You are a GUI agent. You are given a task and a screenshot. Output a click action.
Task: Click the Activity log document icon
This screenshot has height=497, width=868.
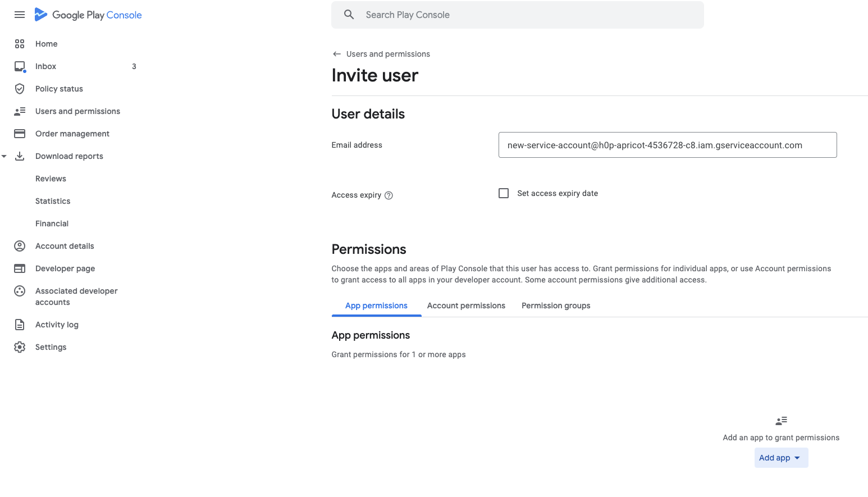[20, 325]
